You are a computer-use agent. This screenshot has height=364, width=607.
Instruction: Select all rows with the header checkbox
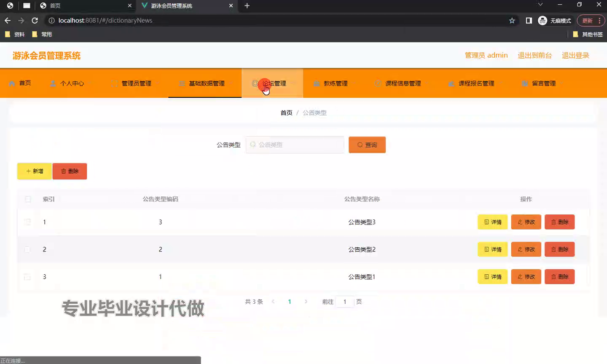(28, 199)
